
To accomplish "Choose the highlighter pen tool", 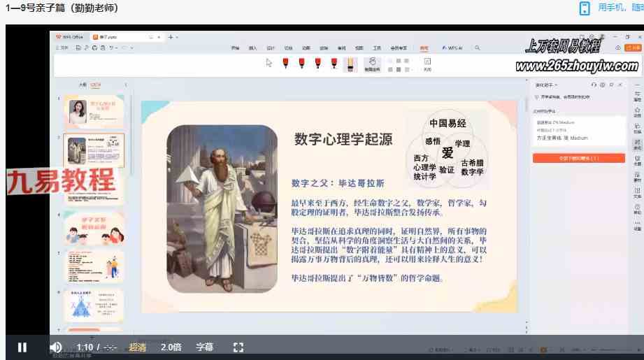I will (x=350, y=64).
